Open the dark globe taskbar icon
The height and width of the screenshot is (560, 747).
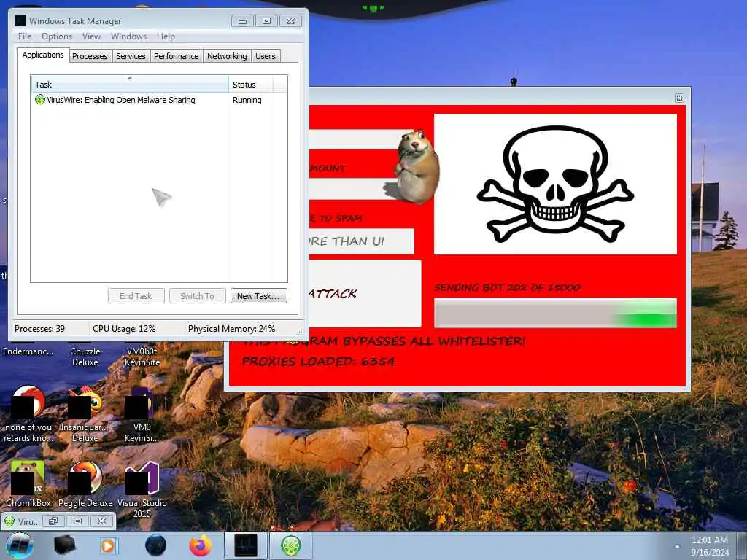[x=155, y=545]
